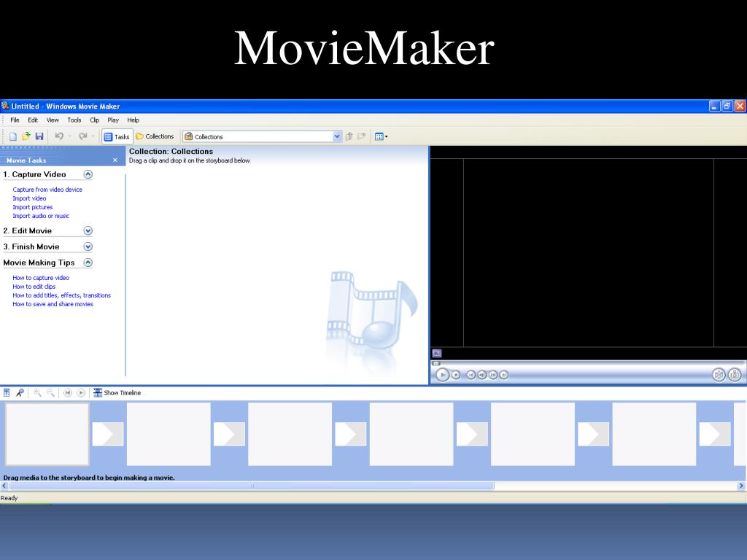747x560 pixels.
Task: Click the Set Audio Levels icon
Action: pos(7,393)
